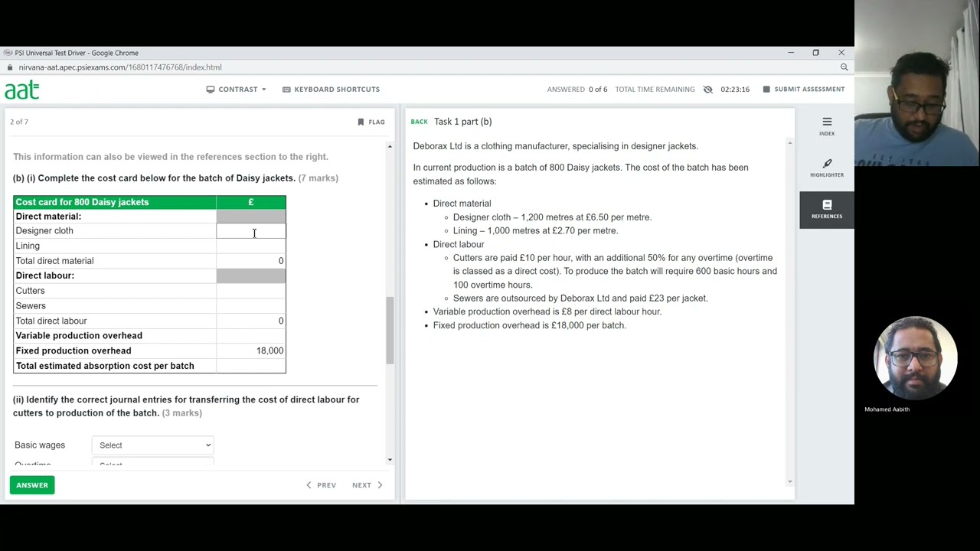Click the '2 of 7' question counter

(x=19, y=122)
